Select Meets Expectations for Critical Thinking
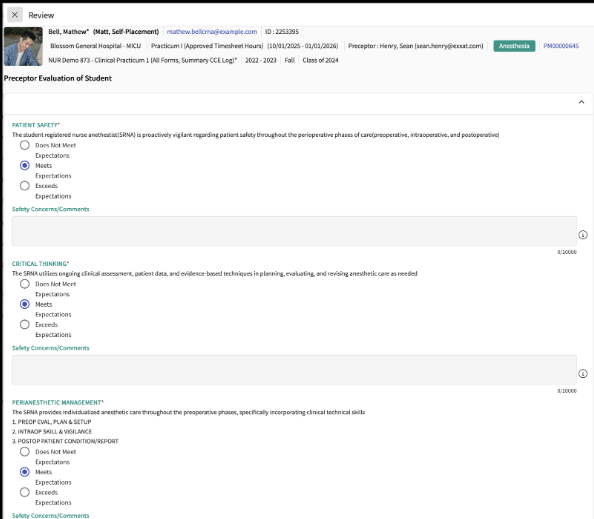 pyautogui.click(x=25, y=304)
